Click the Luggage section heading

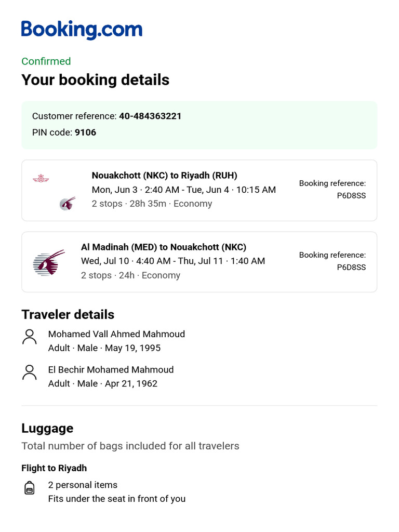point(47,429)
